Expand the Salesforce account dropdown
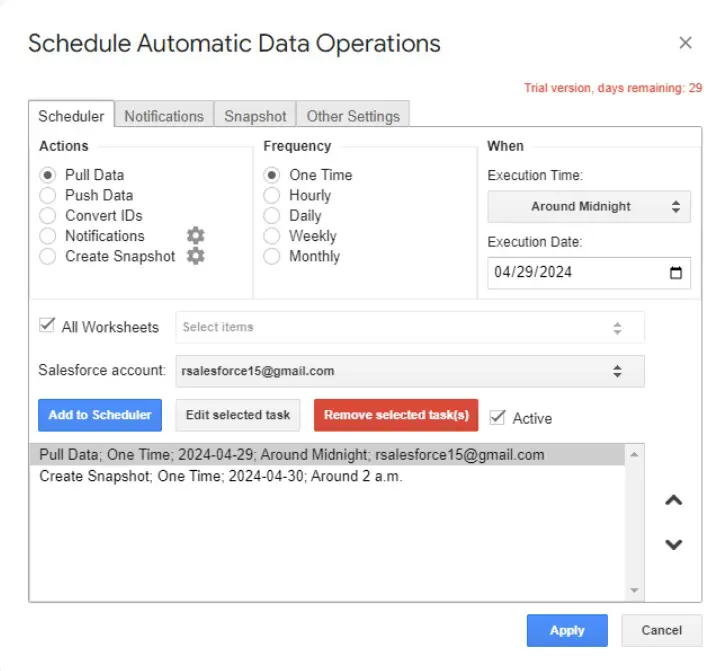Screen dimensions: 721x671 [410, 371]
